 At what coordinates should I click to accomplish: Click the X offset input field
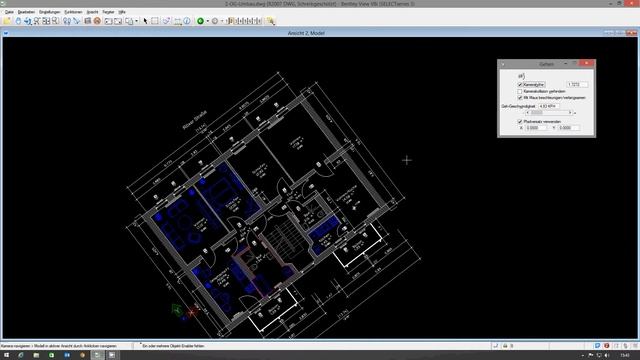click(536, 128)
